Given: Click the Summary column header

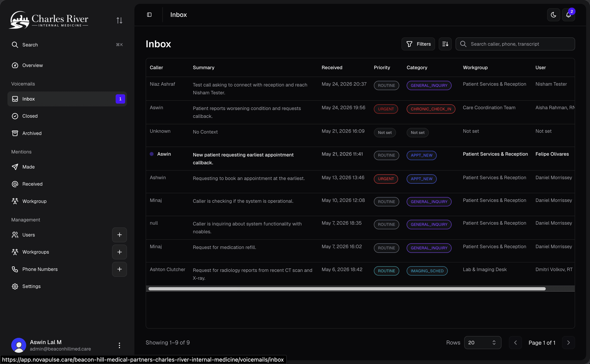Looking at the screenshot, I should click(x=203, y=67).
